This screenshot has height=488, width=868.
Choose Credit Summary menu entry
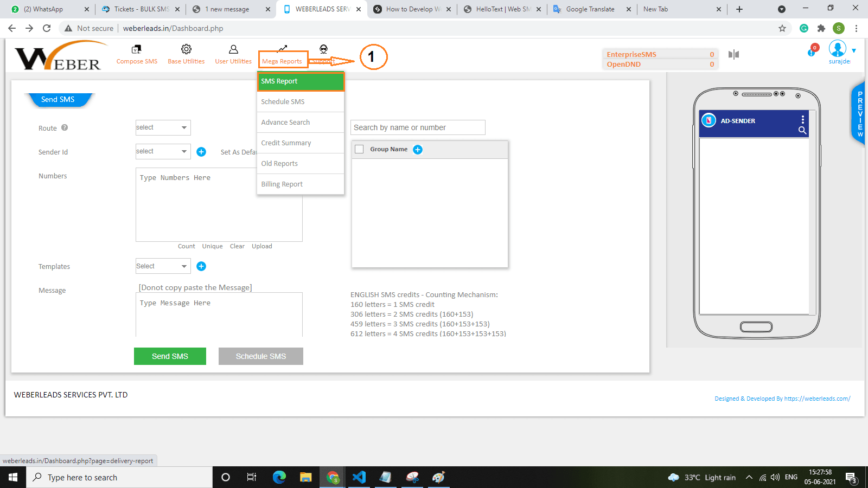[x=301, y=143]
